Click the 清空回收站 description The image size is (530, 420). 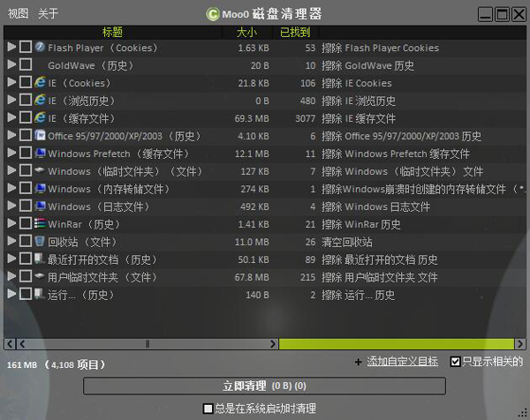347,242
